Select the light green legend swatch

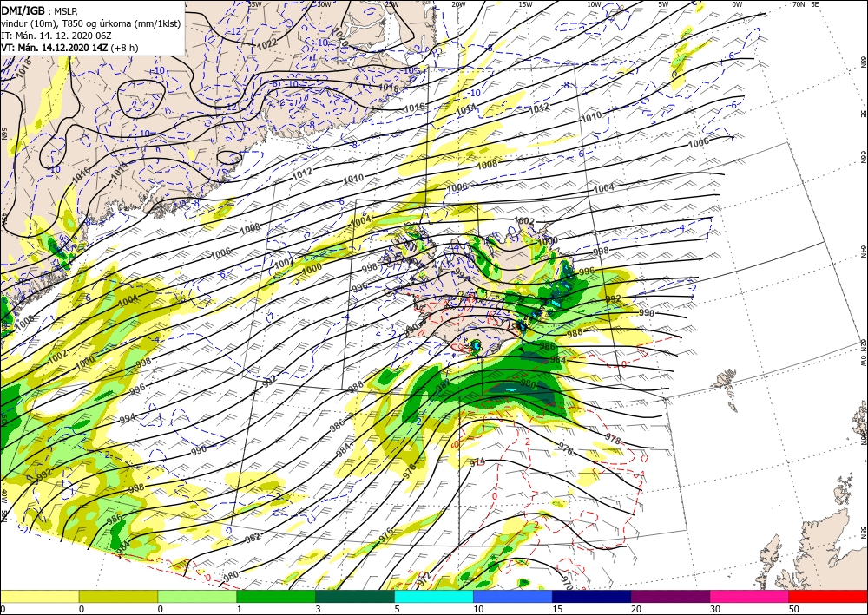pos(196,596)
